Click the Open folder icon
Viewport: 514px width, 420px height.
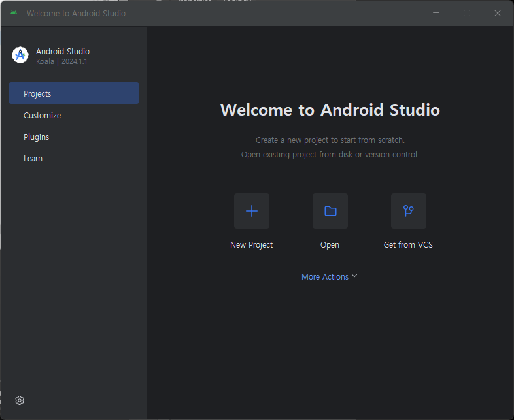click(x=330, y=211)
